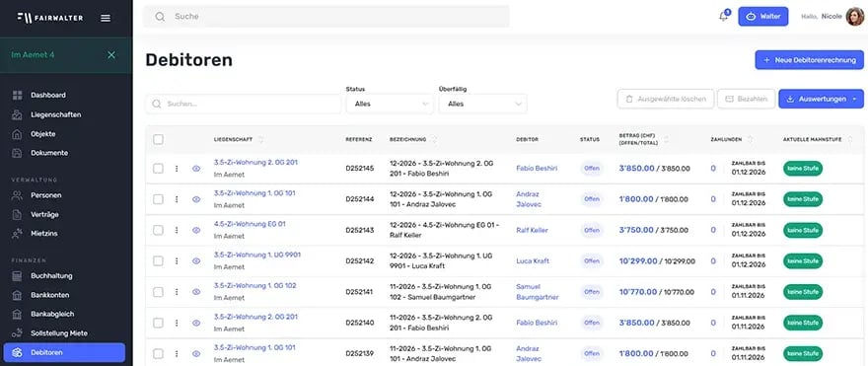Sort by Zahlungen column arrows
This screenshot has height=366, width=868.
750,139
